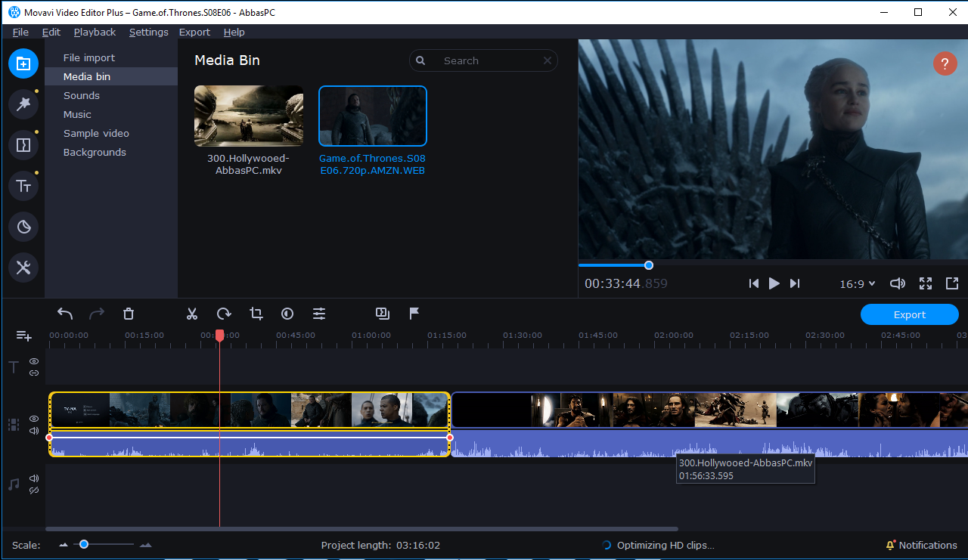Hide the title track with eye
968x560 pixels.
click(34, 361)
